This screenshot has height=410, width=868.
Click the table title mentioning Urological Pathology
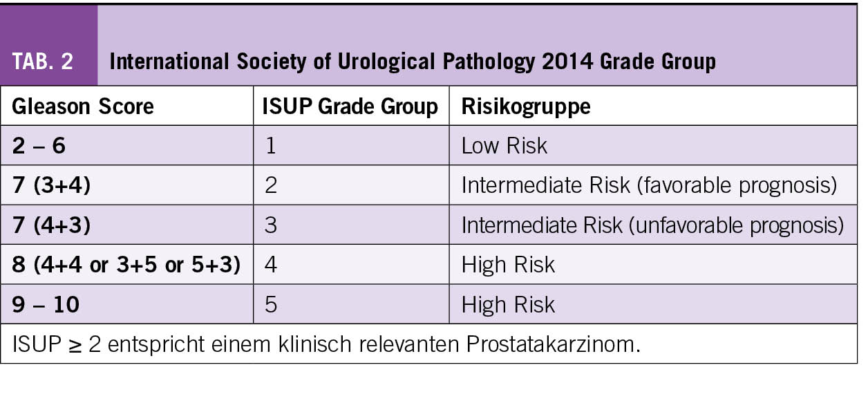pos(412,62)
